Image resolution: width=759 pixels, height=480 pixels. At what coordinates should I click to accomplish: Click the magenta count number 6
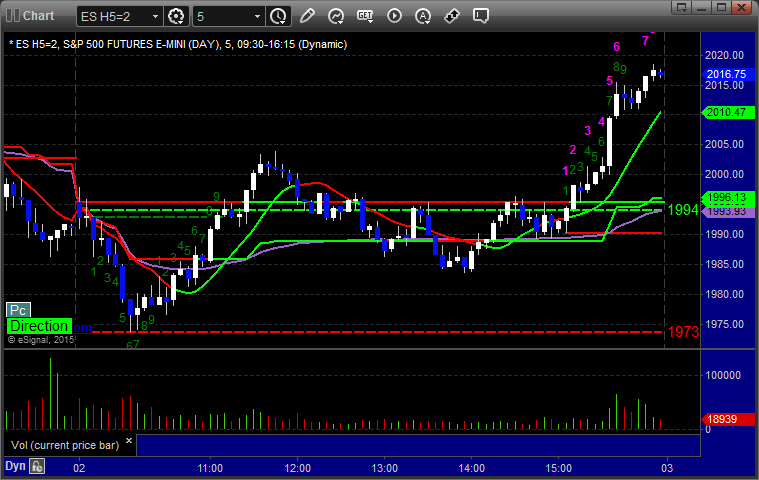coord(616,47)
